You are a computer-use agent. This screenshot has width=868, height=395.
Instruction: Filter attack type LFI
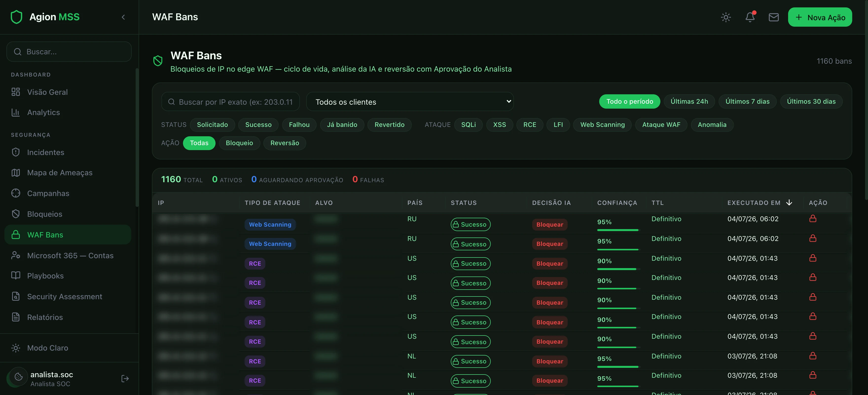[558, 125]
